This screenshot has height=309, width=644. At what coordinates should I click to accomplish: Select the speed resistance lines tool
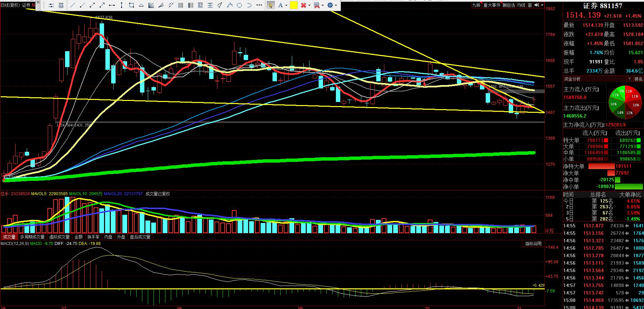tap(161, 5)
